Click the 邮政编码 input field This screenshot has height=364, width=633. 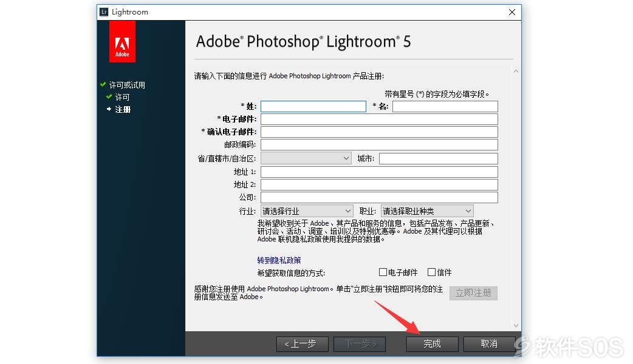coord(379,145)
